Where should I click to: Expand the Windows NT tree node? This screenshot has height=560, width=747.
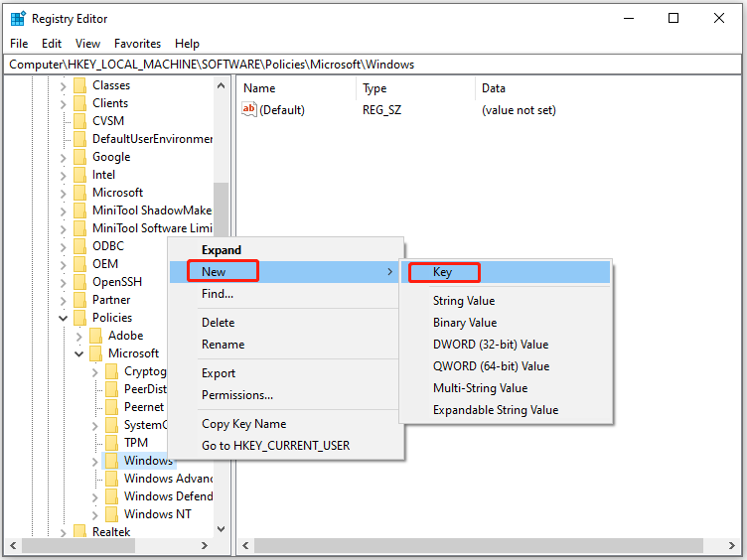[94, 515]
